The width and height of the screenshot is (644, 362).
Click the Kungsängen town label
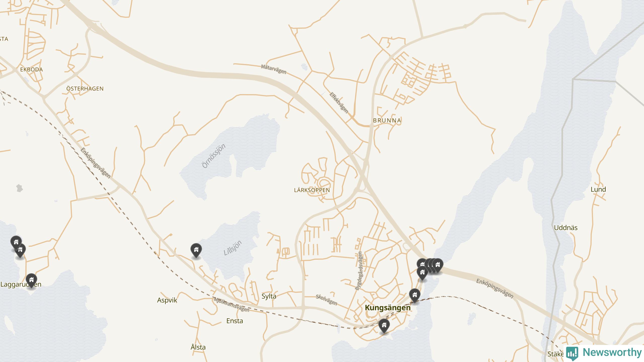pos(387,307)
